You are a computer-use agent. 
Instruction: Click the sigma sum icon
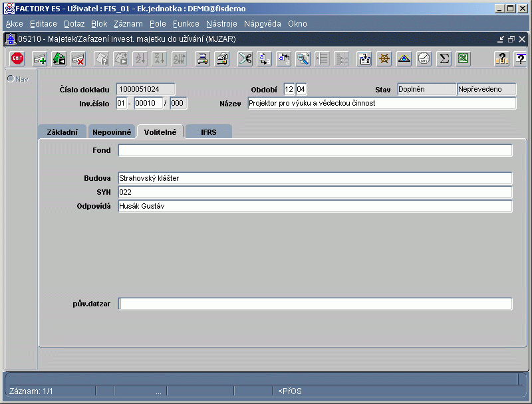[x=444, y=58]
